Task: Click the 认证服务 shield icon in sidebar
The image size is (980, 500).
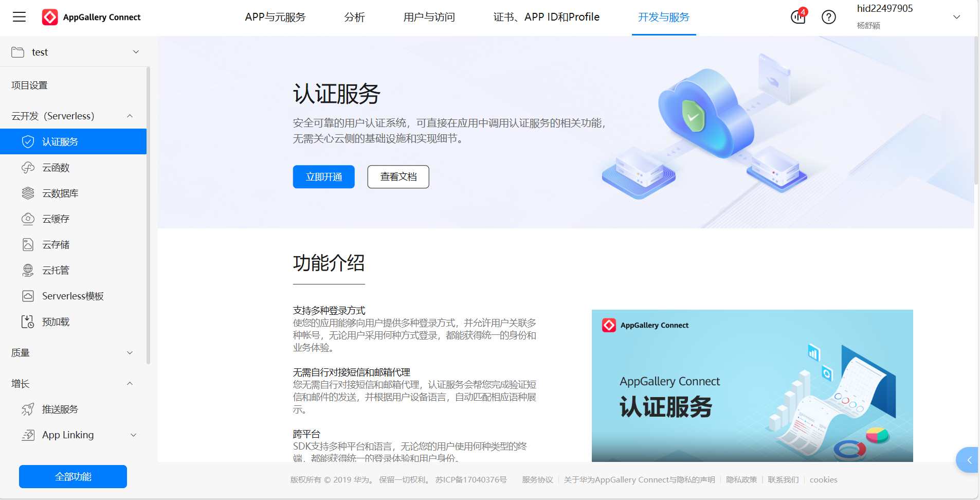Action: tap(28, 141)
